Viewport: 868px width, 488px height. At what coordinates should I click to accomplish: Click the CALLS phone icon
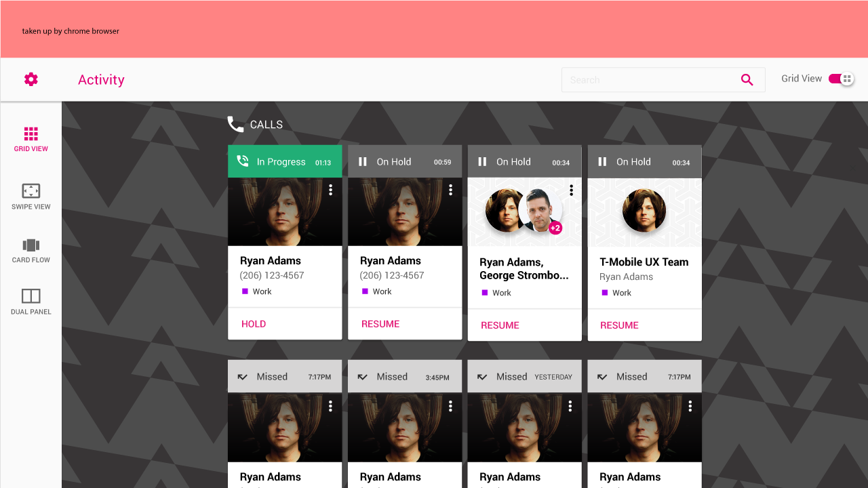(x=235, y=124)
